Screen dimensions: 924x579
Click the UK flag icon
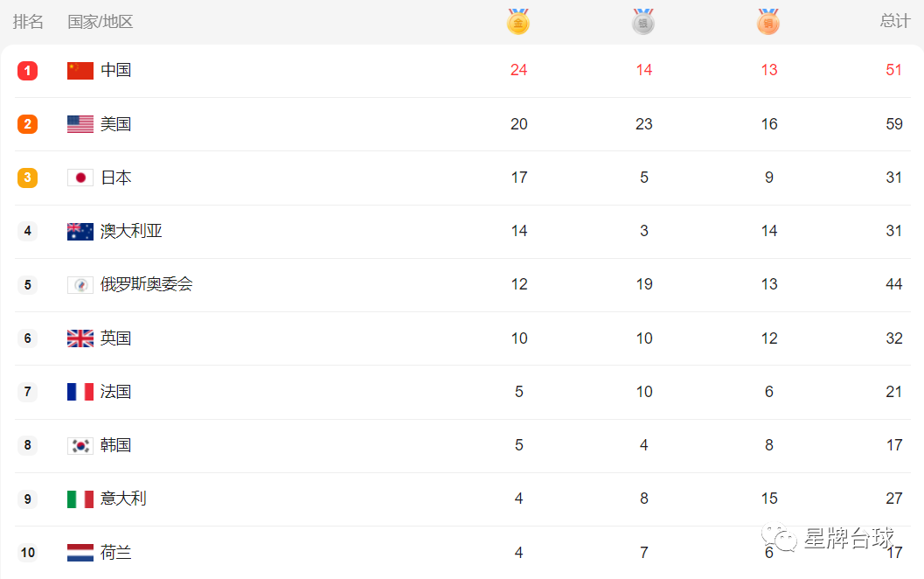(80, 338)
